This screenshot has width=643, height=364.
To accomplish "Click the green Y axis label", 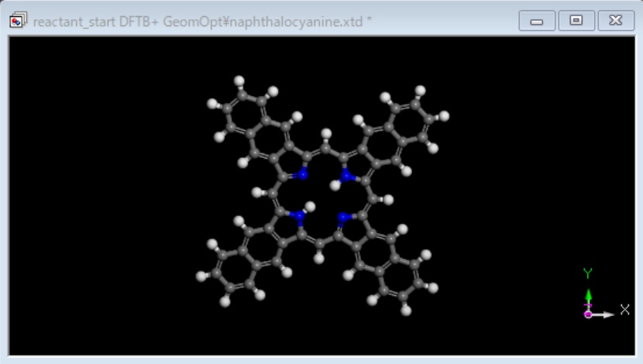I will pos(588,273).
